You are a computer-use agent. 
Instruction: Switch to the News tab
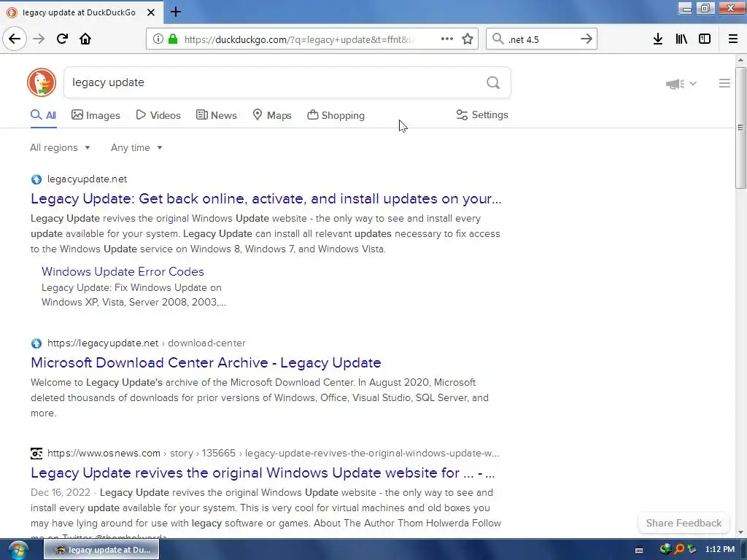coord(216,115)
